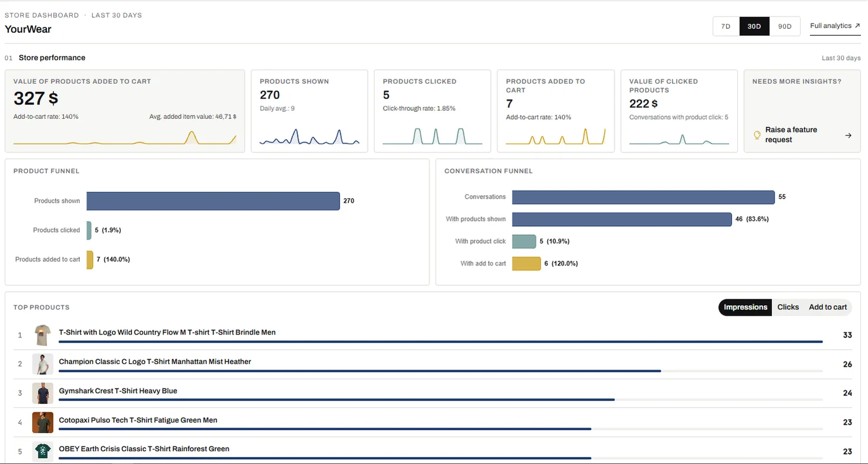Show top products by Impressions

745,307
